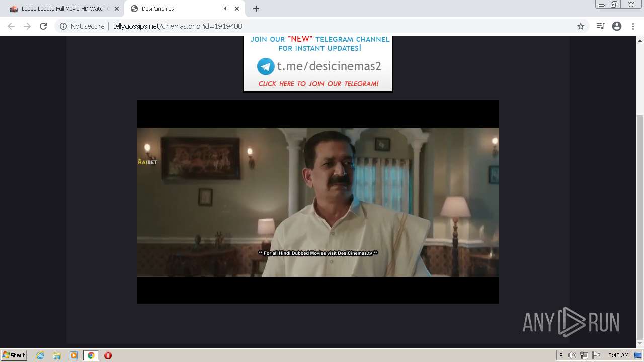Open the system volume icon
The image size is (644, 362).
(572, 355)
